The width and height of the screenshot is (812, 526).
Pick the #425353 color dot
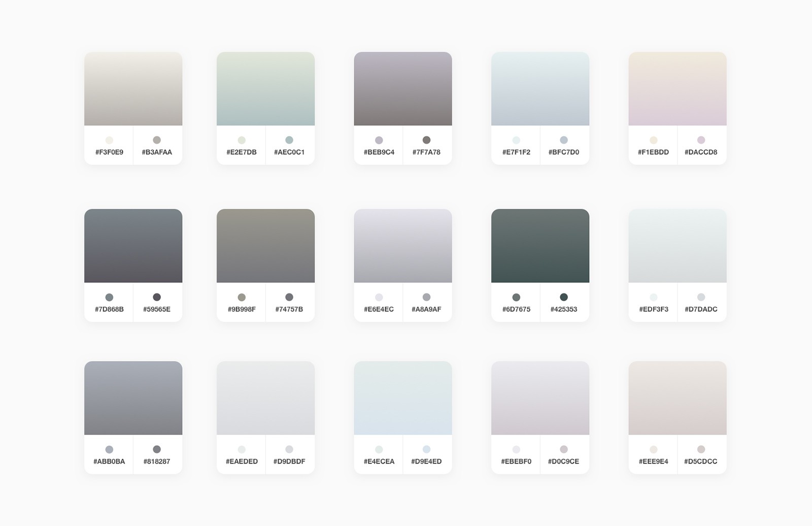coord(564,297)
